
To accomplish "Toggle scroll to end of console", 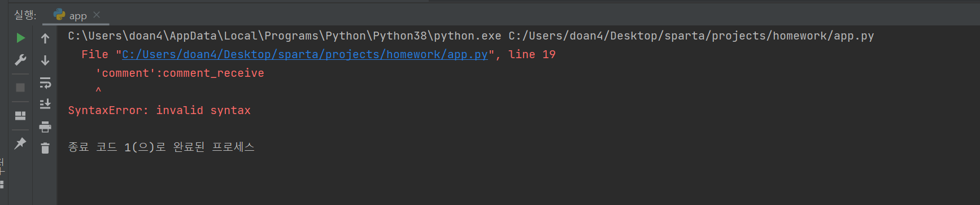I will (45, 104).
